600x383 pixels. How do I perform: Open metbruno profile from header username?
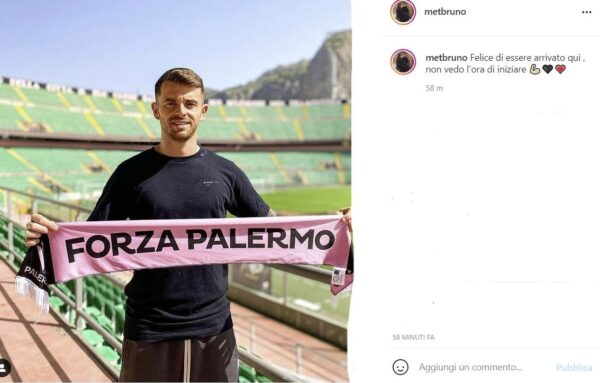(445, 12)
